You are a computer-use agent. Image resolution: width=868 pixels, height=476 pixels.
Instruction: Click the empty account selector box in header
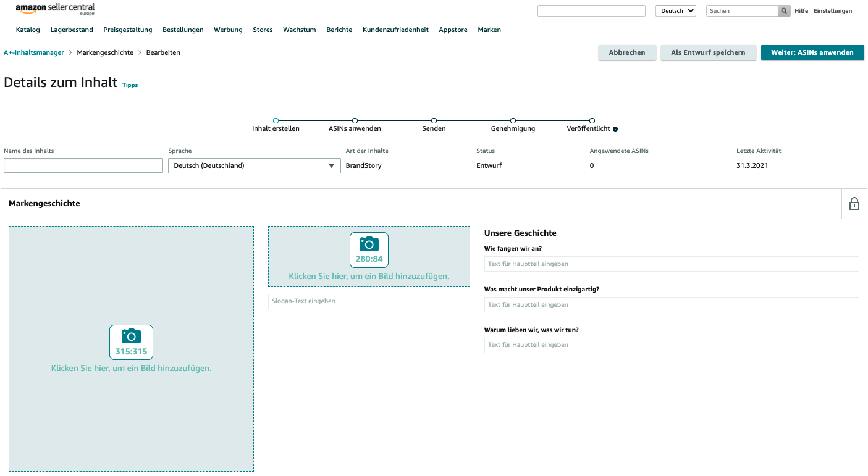[591, 10]
